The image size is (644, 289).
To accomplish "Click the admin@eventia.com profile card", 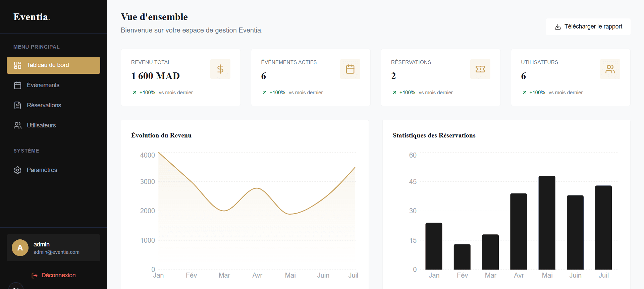I will click(x=53, y=248).
